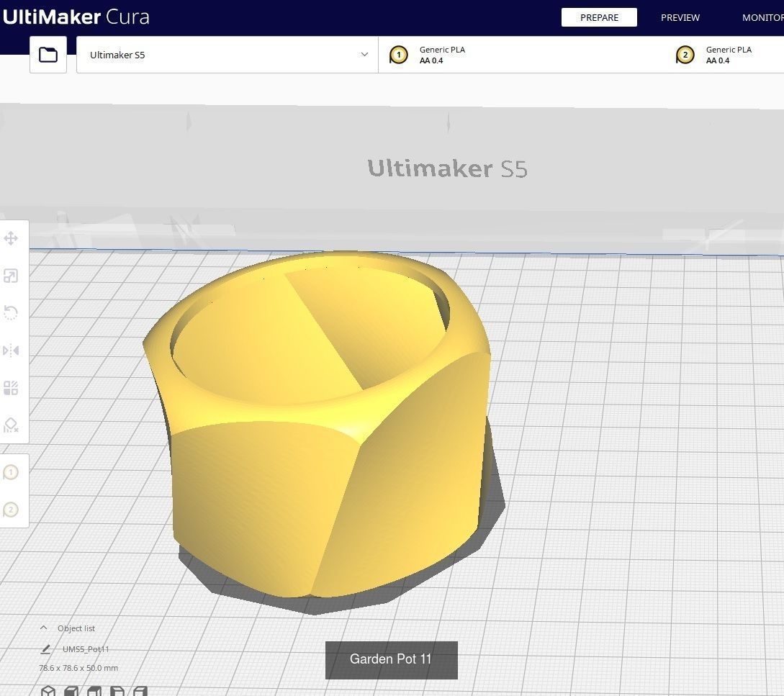The height and width of the screenshot is (696, 784).
Task: Click the Object list label
Action: point(76,628)
